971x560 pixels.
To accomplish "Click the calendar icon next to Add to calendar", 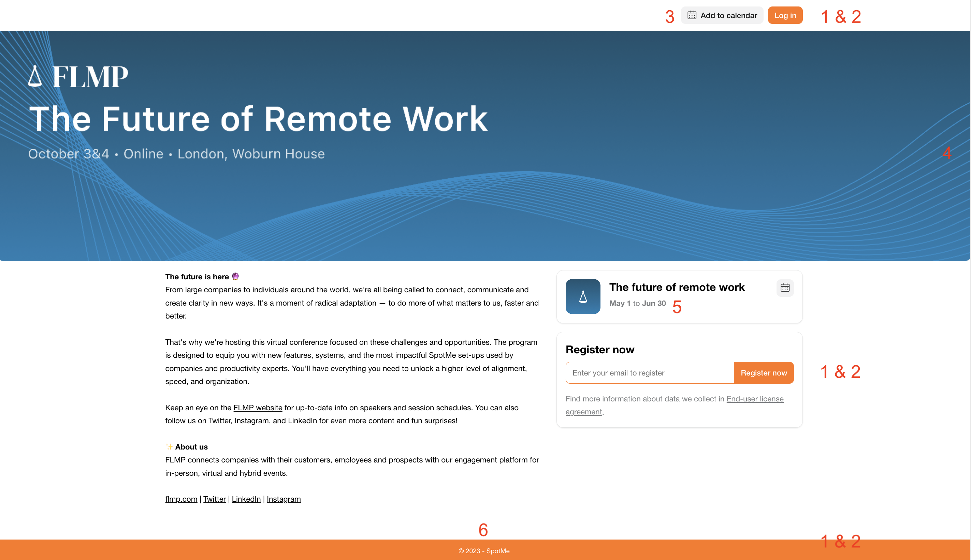I will (x=692, y=15).
